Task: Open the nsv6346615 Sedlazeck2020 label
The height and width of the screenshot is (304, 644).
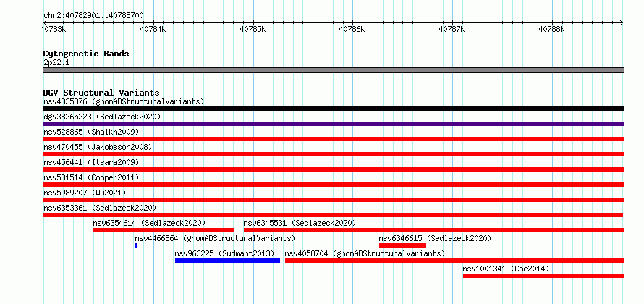Action: [x=435, y=238]
